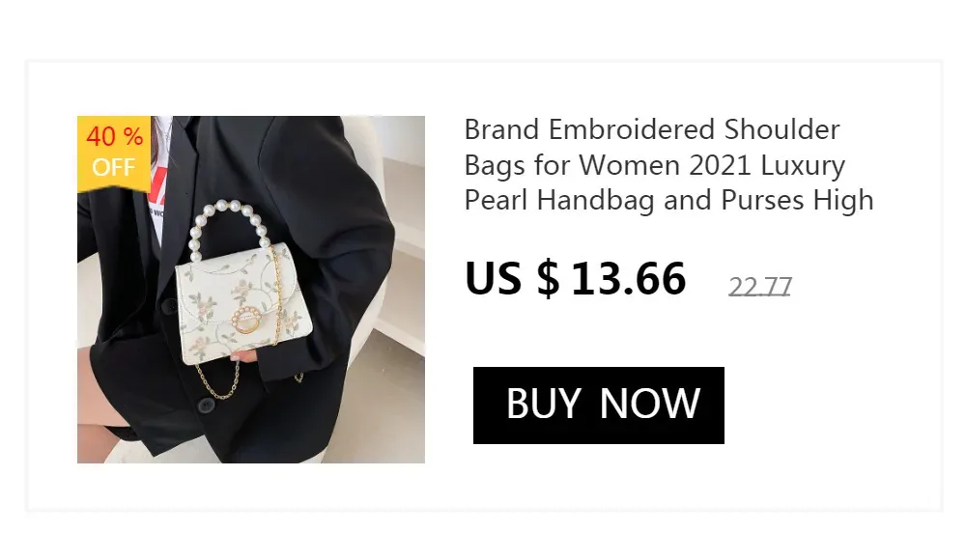
Task: Click the lower black blazer button
Action: click(205, 406)
